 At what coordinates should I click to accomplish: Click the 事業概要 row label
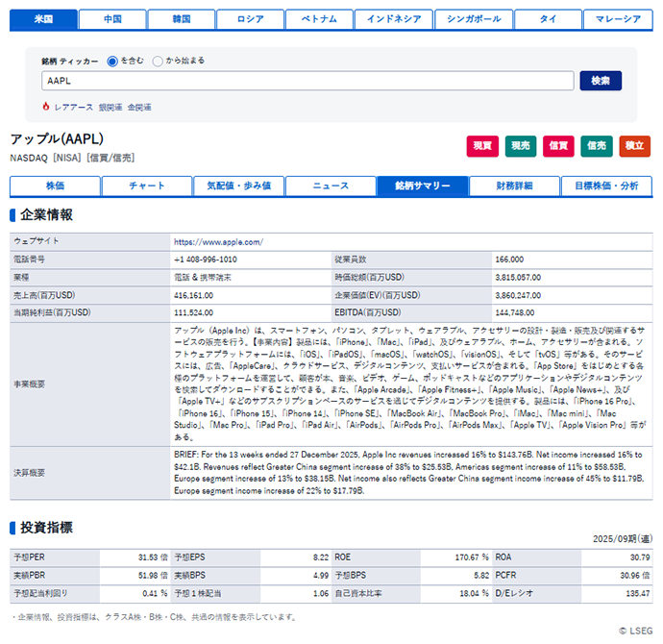(29, 384)
